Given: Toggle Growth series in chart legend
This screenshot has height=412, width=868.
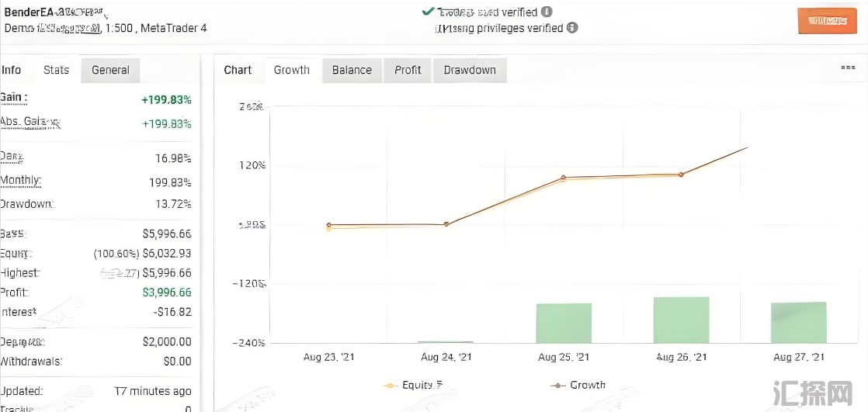Looking at the screenshot, I should click(588, 385).
